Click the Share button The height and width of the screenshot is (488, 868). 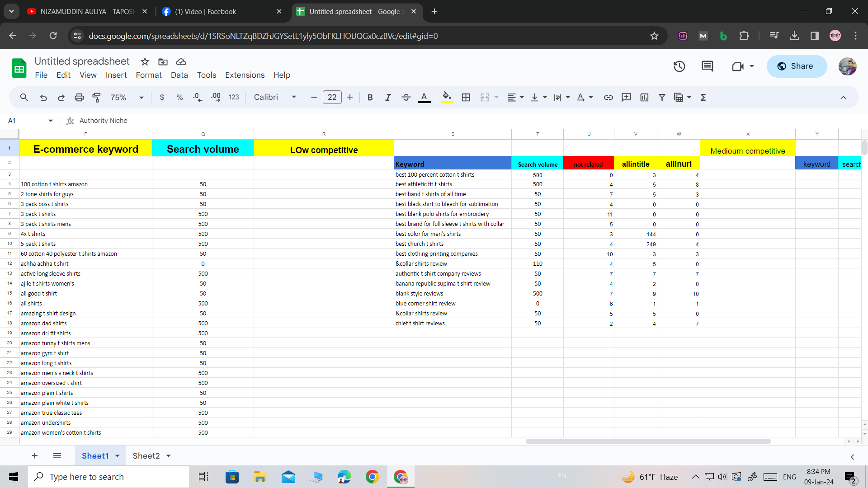coord(797,66)
